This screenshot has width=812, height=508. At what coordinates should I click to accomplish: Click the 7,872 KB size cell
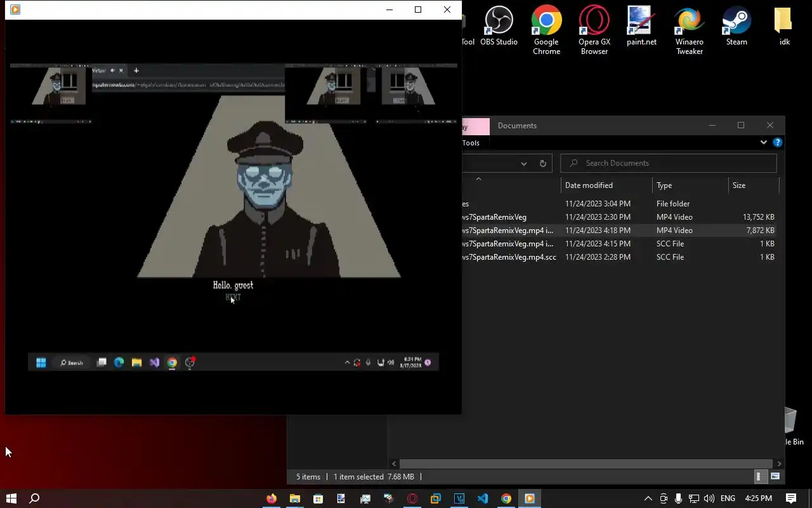pos(760,231)
